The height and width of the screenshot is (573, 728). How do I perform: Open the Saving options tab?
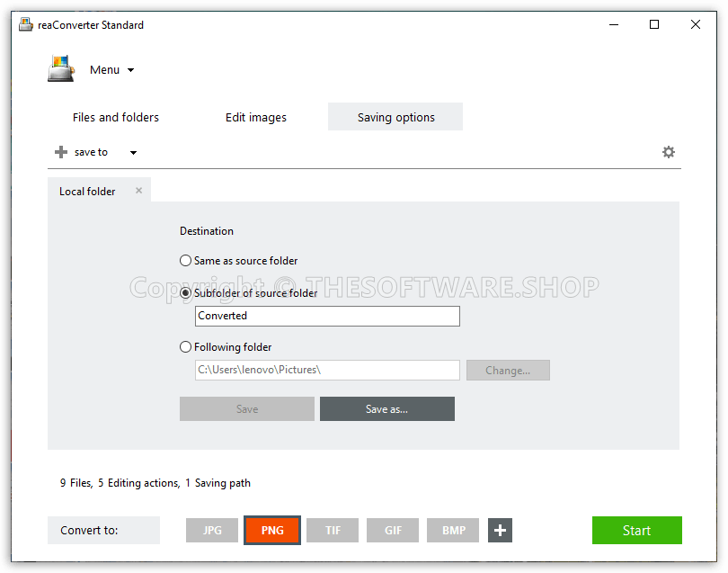[x=395, y=117]
